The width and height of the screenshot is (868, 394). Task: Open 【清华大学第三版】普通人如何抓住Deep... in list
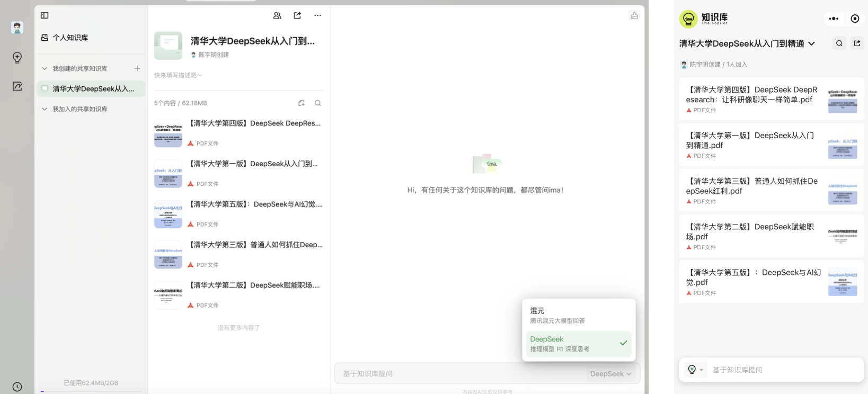(x=238, y=255)
